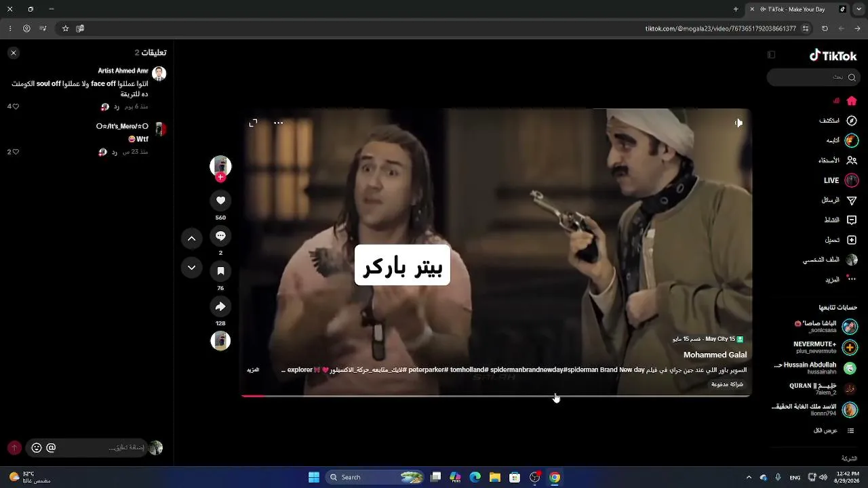Share the video using arrow above 128
868x488 pixels.
pyautogui.click(x=220, y=306)
